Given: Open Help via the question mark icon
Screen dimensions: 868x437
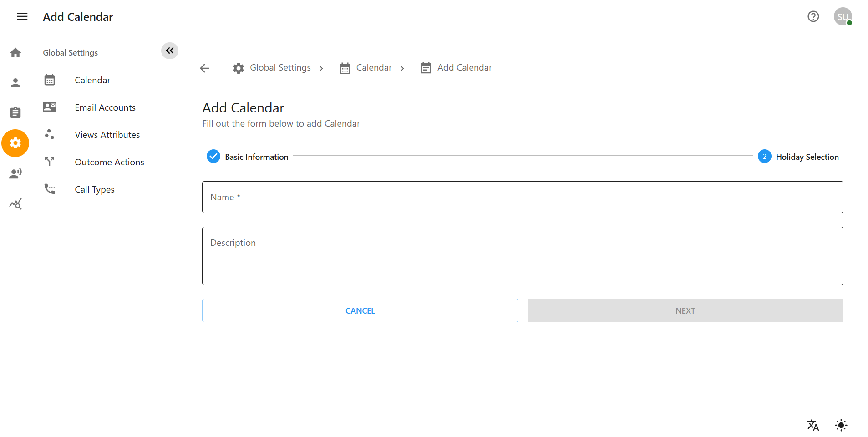Looking at the screenshot, I should pyautogui.click(x=813, y=17).
